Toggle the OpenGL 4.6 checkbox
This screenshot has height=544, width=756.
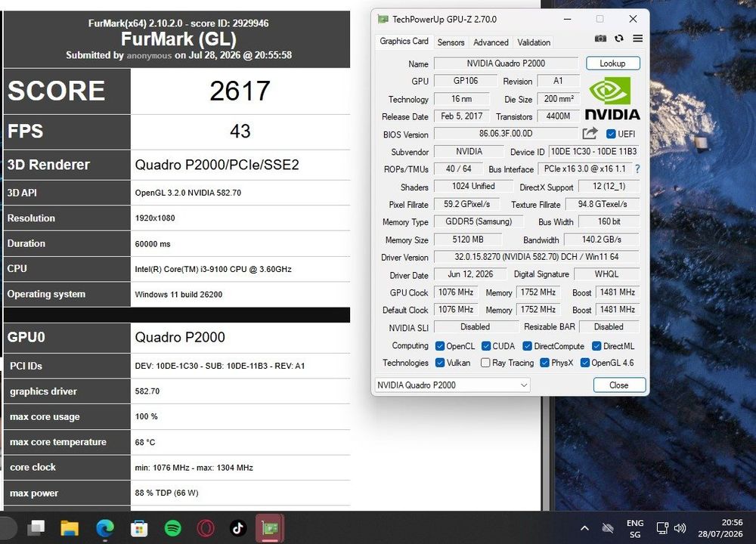[x=585, y=363]
